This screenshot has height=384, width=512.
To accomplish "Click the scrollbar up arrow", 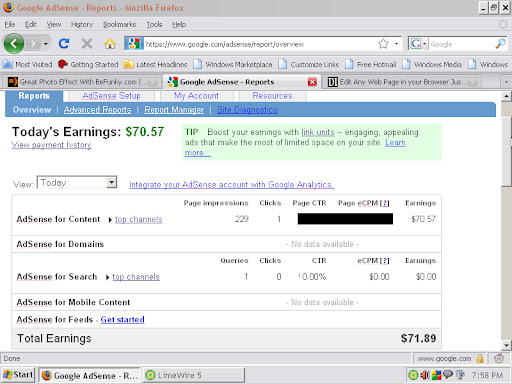I will [x=506, y=96].
